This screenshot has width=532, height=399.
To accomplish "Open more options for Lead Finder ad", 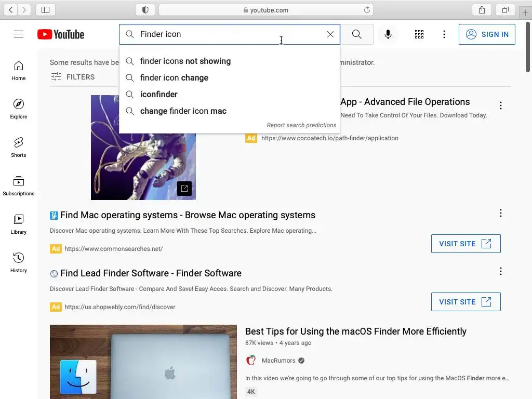I will click(x=500, y=271).
